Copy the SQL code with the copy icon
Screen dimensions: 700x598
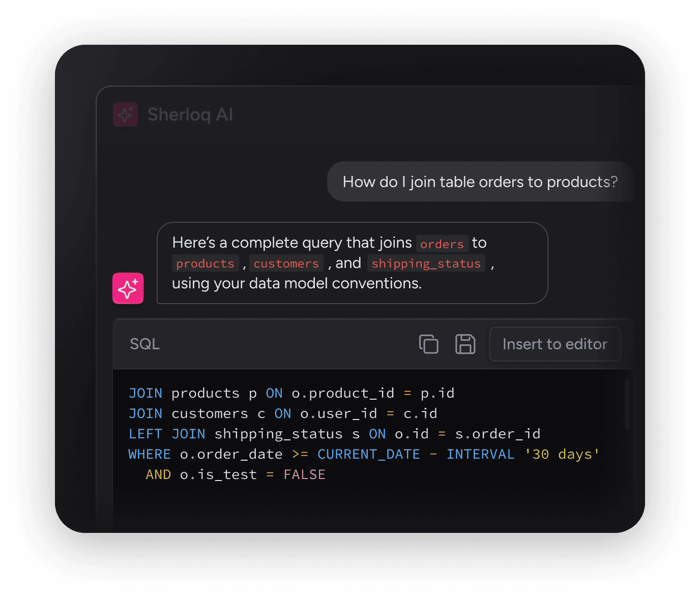428,344
